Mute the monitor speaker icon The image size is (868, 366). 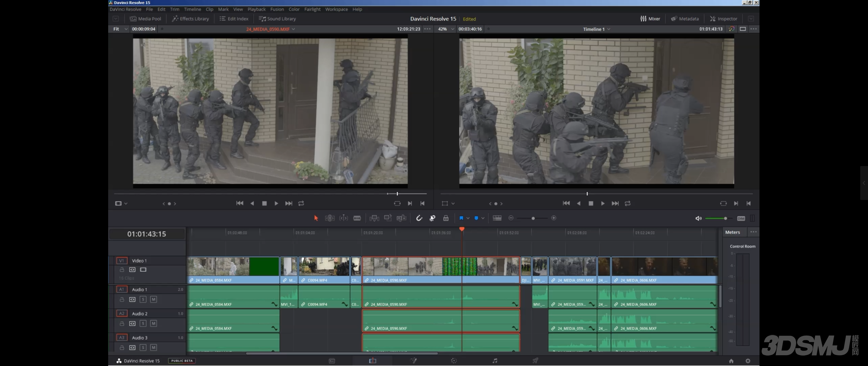[x=698, y=218]
